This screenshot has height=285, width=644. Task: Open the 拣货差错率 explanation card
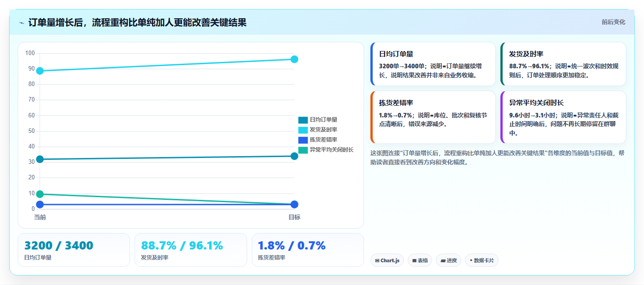(x=433, y=117)
